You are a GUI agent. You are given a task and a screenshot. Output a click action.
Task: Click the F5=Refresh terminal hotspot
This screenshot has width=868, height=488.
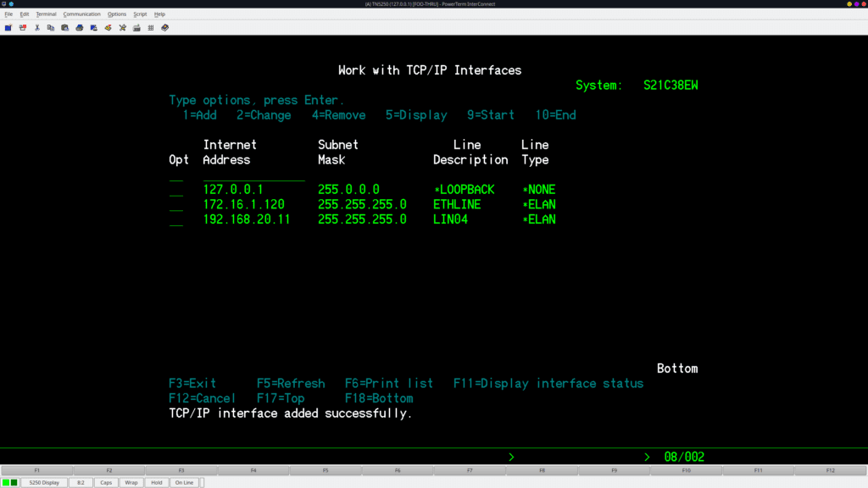click(291, 384)
